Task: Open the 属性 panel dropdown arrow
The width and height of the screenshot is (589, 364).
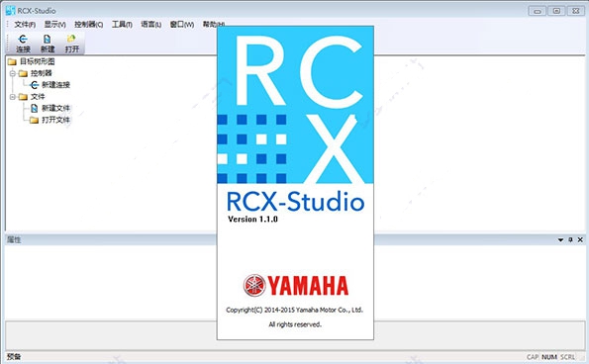Action: 561,239
